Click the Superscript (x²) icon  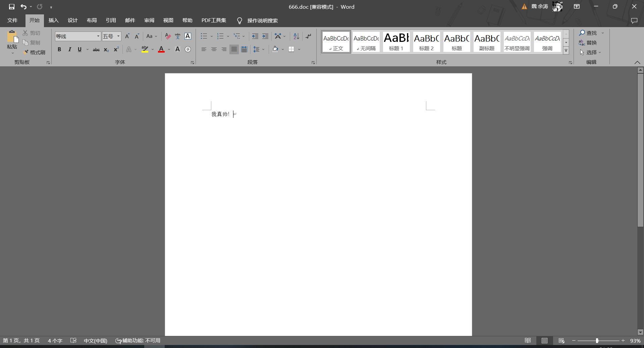tap(116, 50)
